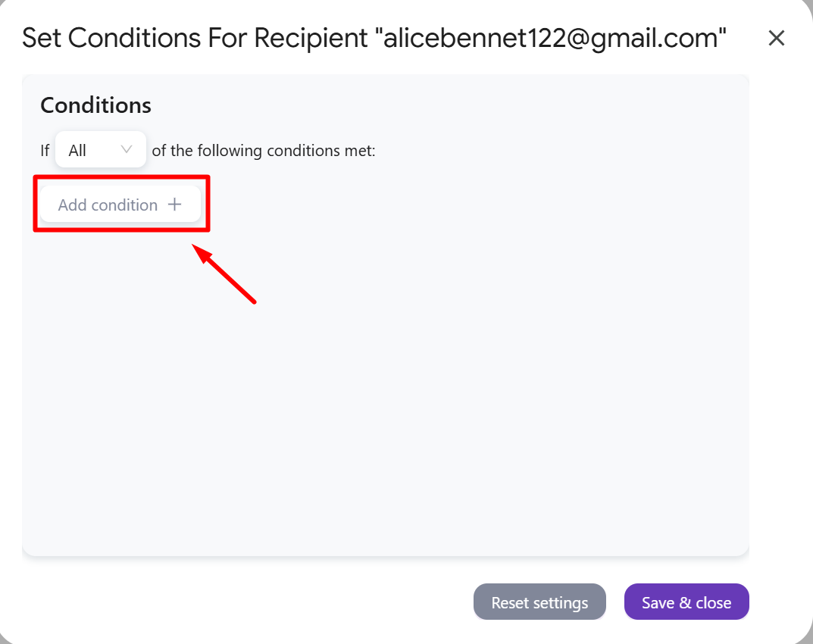Click the 'of the following conditions met' label
The width and height of the screenshot is (813, 644).
264,150
